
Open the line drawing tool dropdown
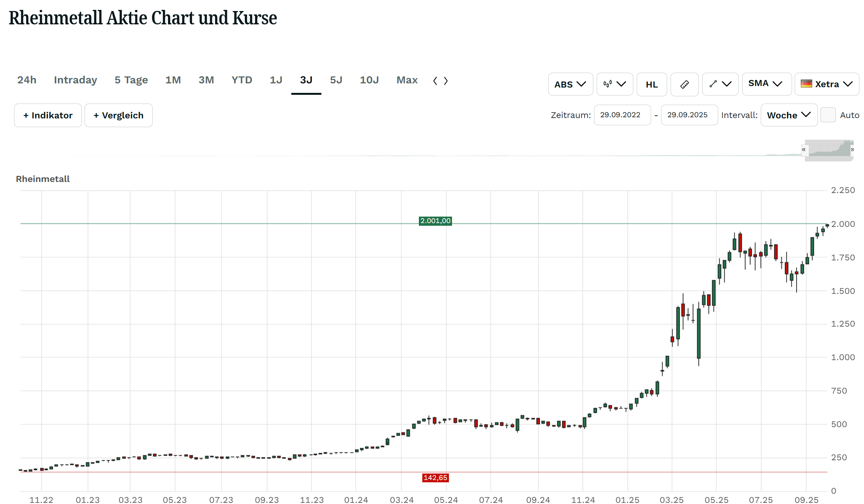[x=720, y=84]
